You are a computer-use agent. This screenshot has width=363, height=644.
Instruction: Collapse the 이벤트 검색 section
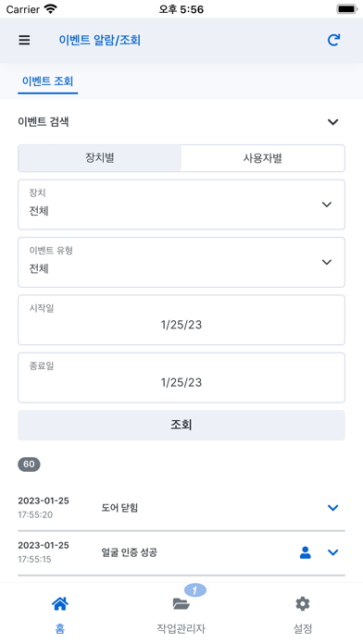[x=332, y=122]
